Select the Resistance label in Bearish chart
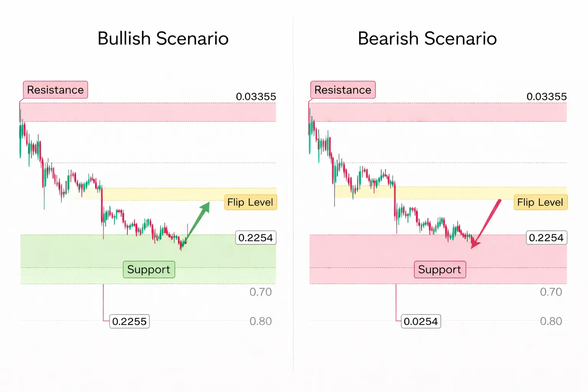Screen dimensions: 588x392 pos(343,90)
